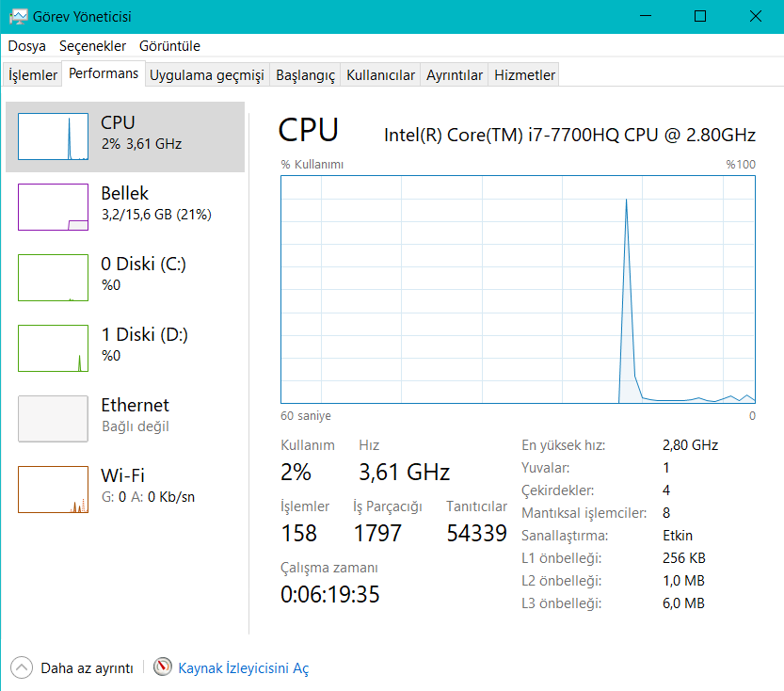Open Kaynak İzleyicisini Aç link
784x691 pixels.
tap(244, 668)
